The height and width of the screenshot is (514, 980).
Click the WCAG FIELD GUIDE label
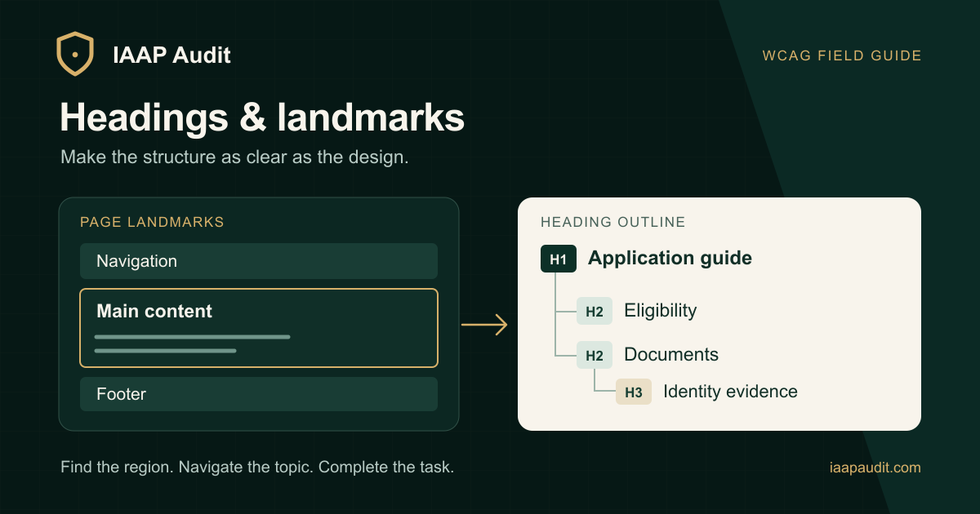tap(842, 56)
